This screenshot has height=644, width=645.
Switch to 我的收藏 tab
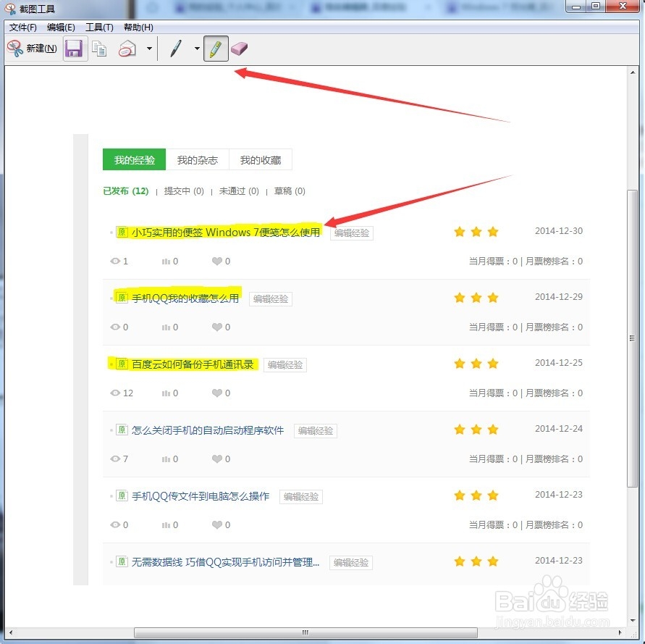coord(261,160)
